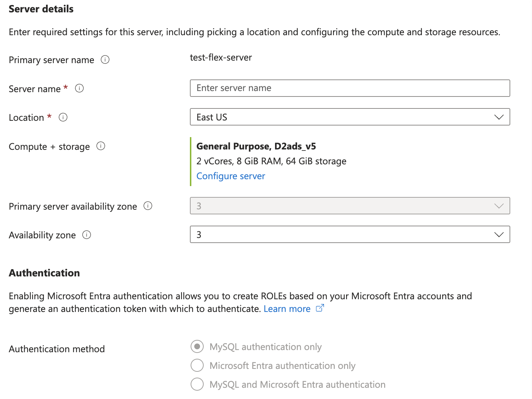
Task: Click the Authentication section heading
Action: (x=44, y=273)
